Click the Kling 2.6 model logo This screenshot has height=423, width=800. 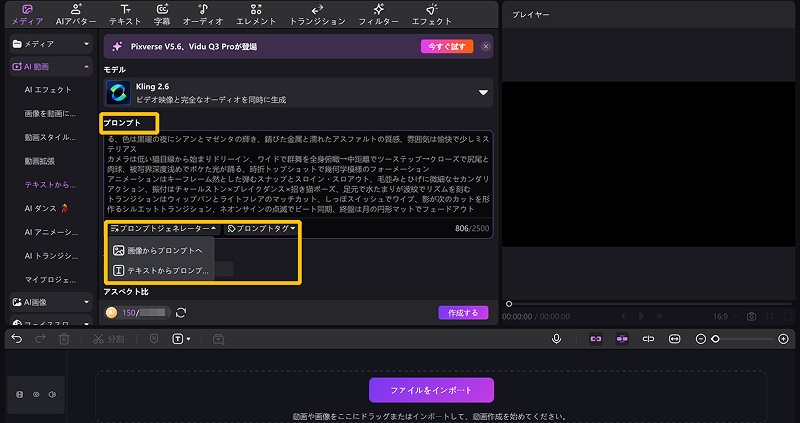[118, 93]
